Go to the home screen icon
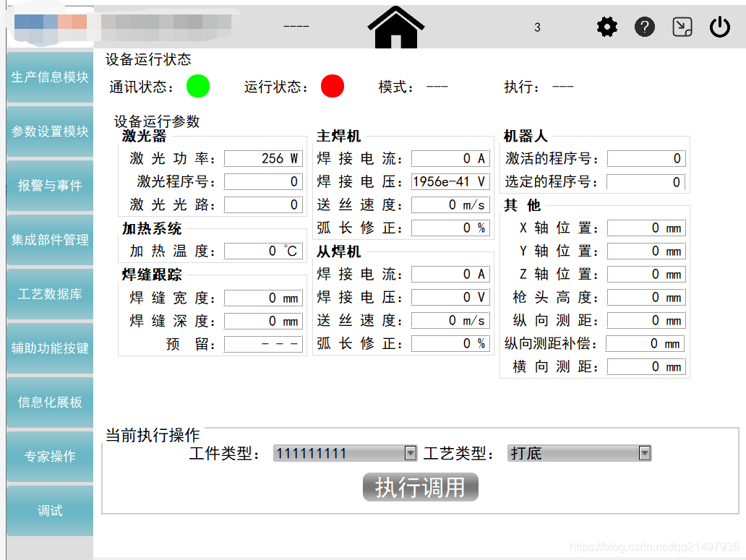 [x=396, y=27]
